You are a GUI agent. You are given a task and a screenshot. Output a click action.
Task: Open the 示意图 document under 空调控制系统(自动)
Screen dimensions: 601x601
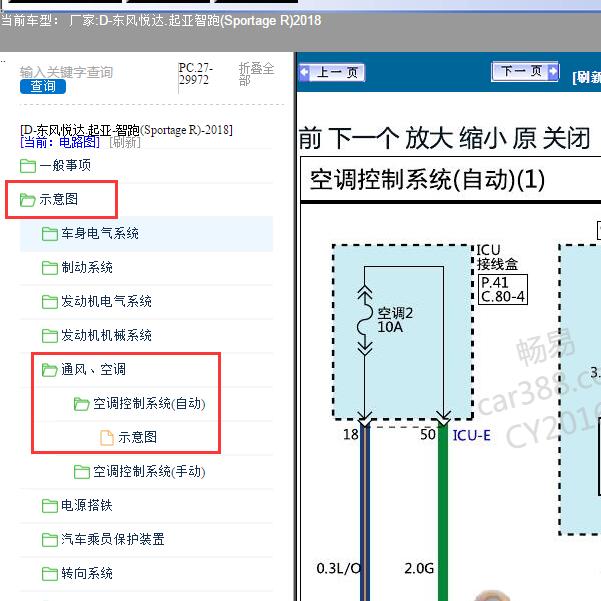tap(138, 437)
